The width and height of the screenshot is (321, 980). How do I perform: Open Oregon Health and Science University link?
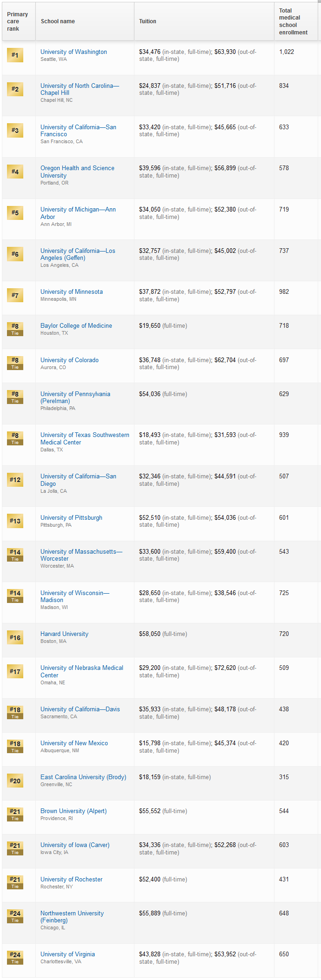(77, 172)
